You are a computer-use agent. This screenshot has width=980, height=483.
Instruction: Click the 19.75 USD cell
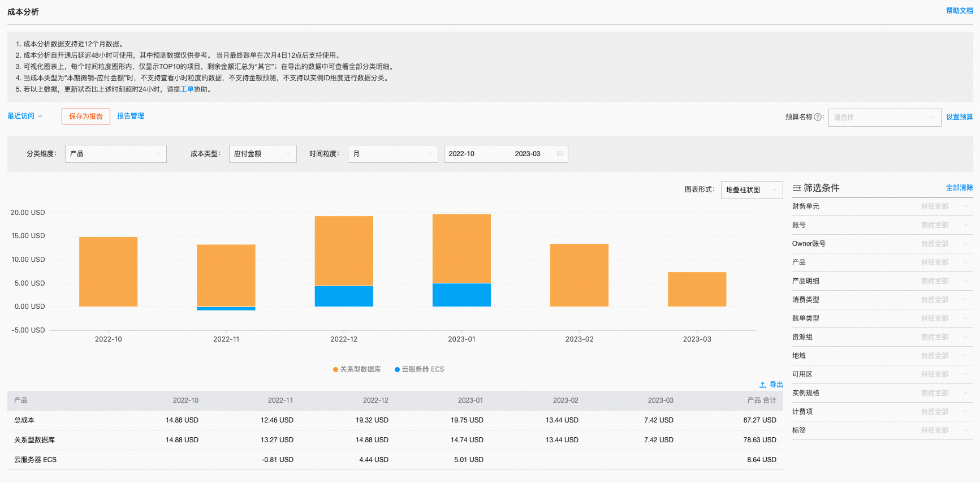[x=467, y=420]
